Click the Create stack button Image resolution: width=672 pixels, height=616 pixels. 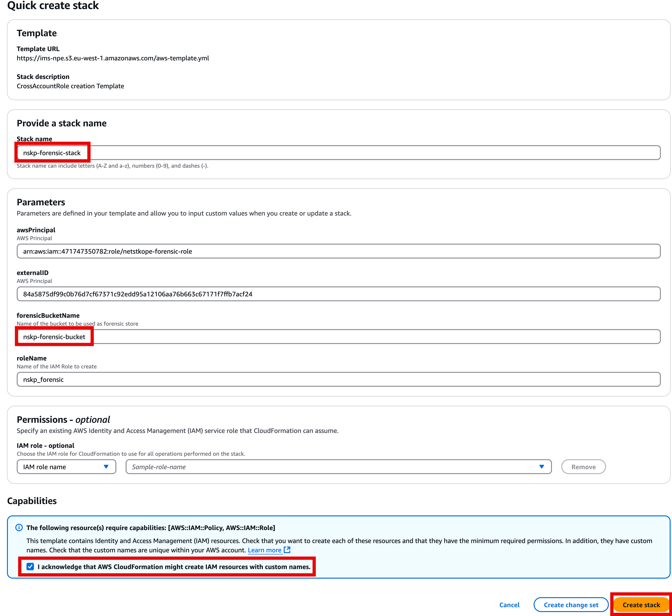(x=641, y=605)
